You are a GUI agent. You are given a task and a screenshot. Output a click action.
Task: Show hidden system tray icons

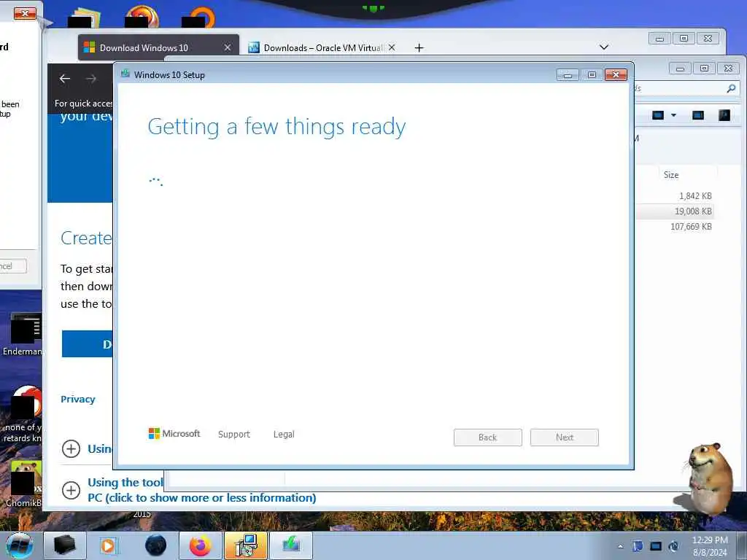(620, 547)
